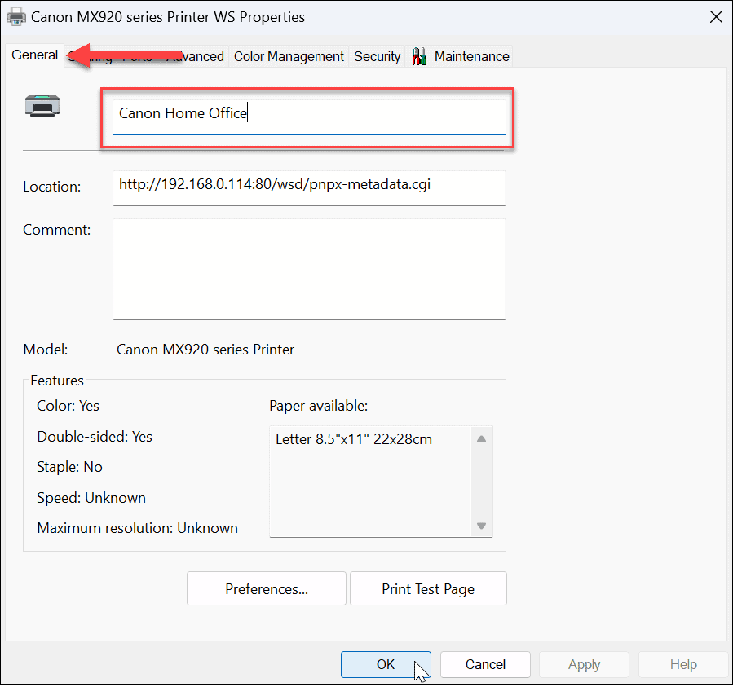This screenshot has height=700, width=733.
Task: Click the printer icon in the title bar
Action: point(16,16)
